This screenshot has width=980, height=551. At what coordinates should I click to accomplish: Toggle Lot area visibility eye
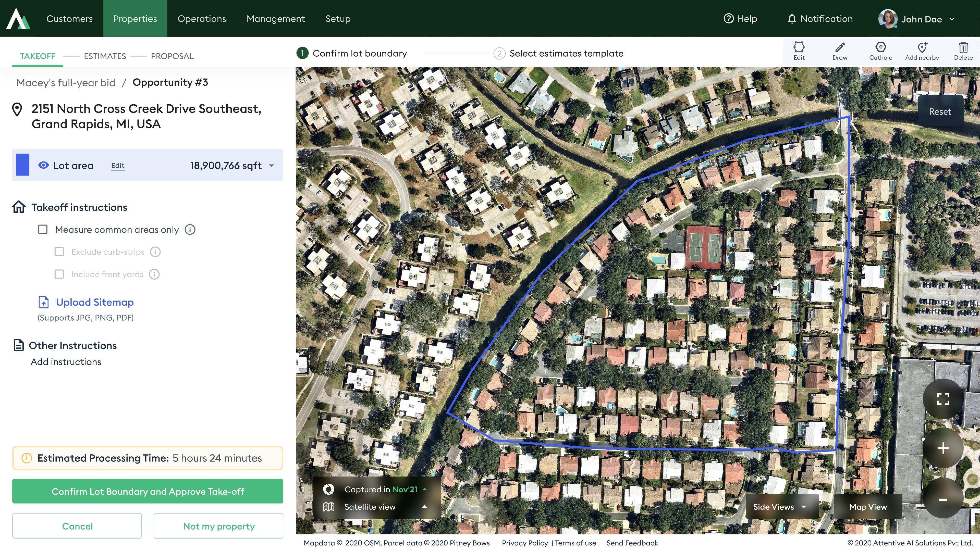coord(43,165)
